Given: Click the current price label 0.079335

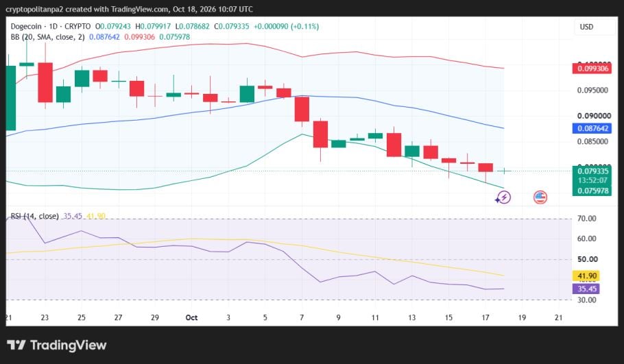Looking at the screenshot, I should pyautogui.click(x=592, y=171).
